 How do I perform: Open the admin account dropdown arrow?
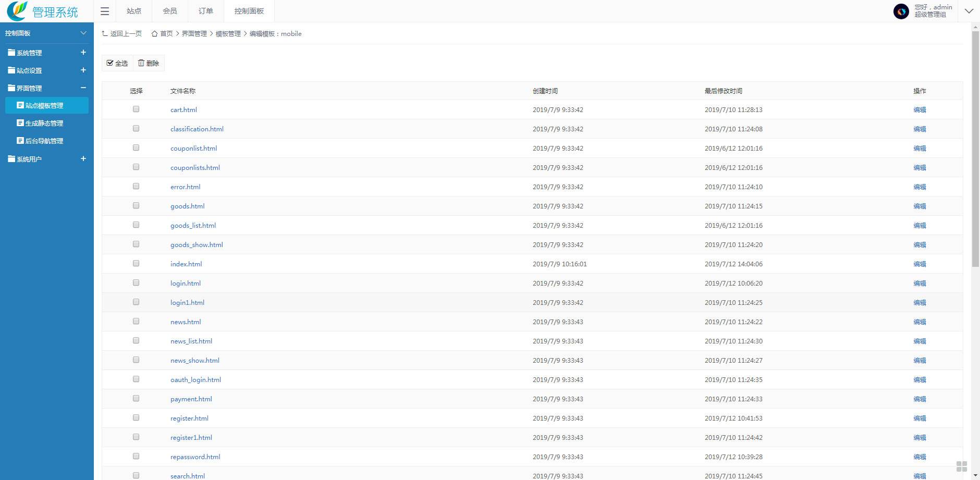tap(969, 11)
